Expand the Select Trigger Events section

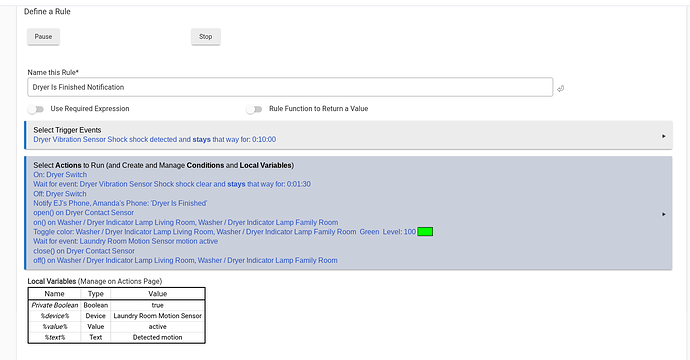tap(664, 136)
